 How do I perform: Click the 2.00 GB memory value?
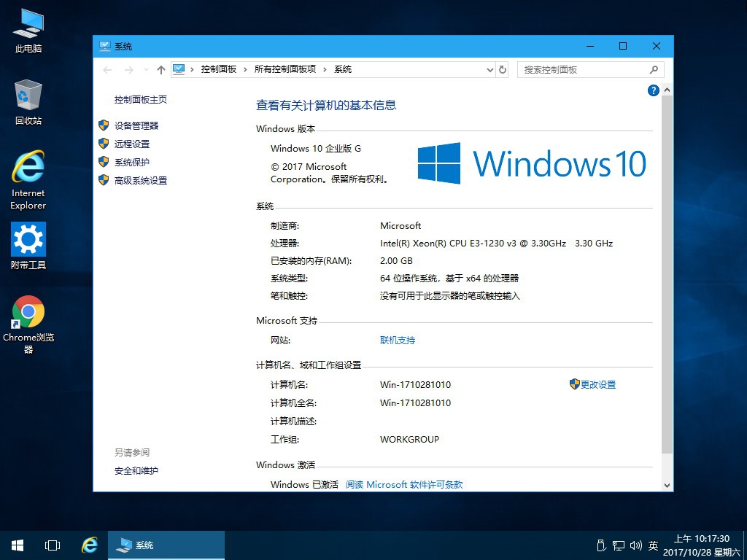coord(396,261)
